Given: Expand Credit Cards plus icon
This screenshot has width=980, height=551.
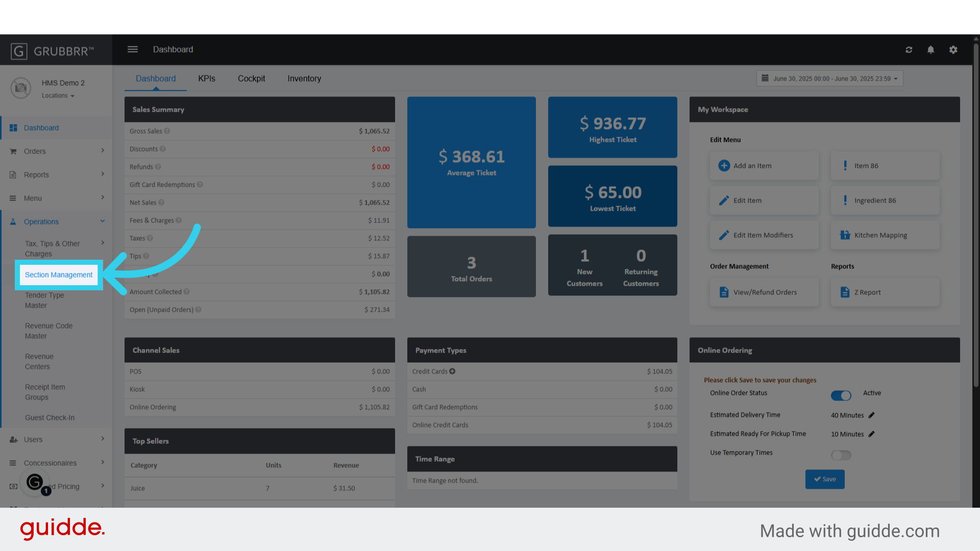Looking at the screenshot, I should click(452, 371).
